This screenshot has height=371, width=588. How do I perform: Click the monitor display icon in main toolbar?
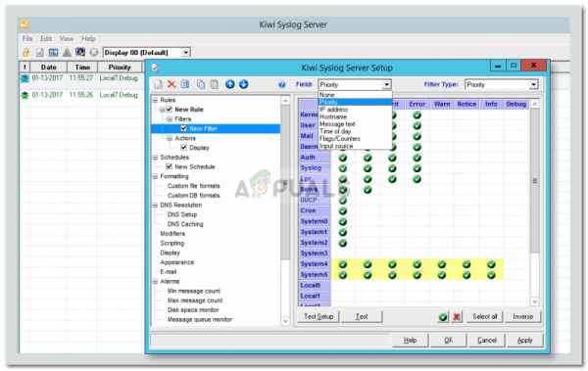(x=80, y=52)
